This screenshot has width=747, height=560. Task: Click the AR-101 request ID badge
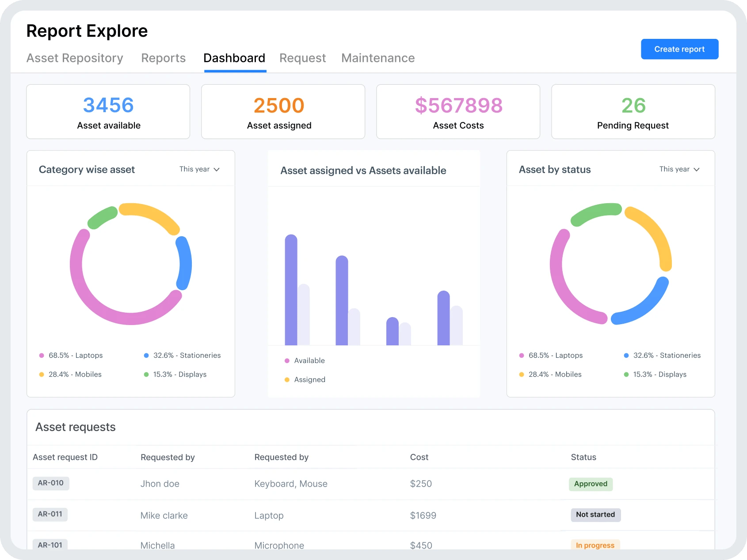point(50,545)
